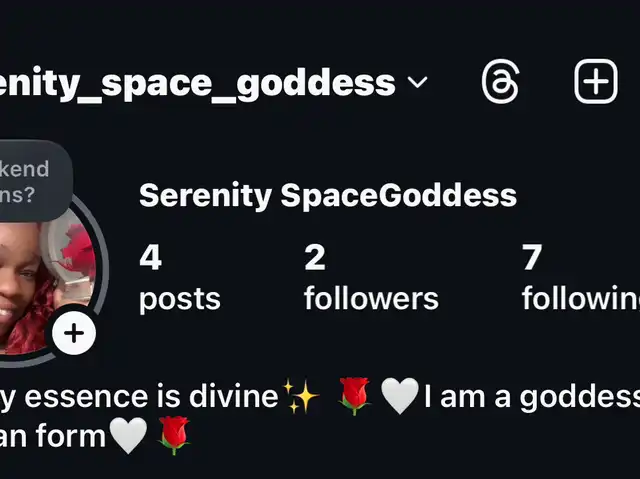Click the sparkles emoji in the bio
The height and width of the screenshot is (479, 640).
[x=301, y=396]
